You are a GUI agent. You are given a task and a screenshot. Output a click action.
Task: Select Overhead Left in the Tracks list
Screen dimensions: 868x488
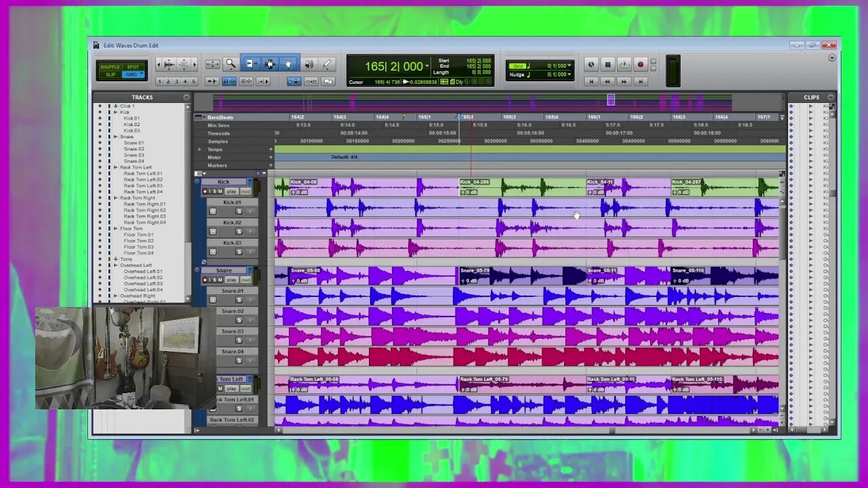(136, 265)
